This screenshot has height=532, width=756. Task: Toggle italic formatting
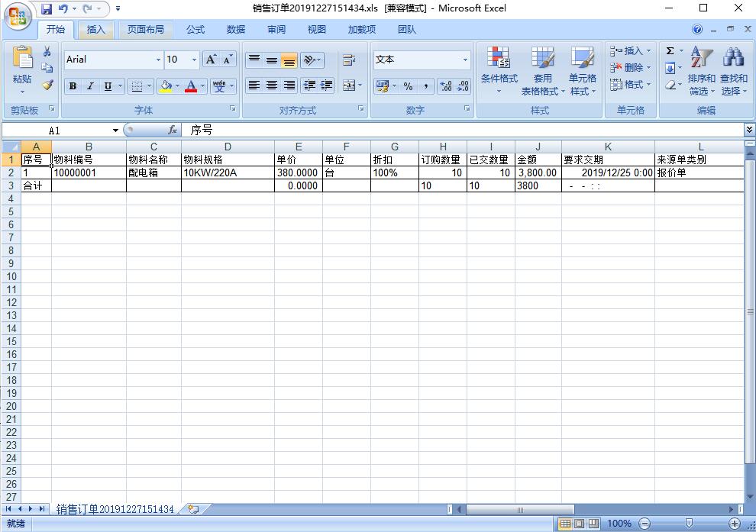[x=90, y=86]
